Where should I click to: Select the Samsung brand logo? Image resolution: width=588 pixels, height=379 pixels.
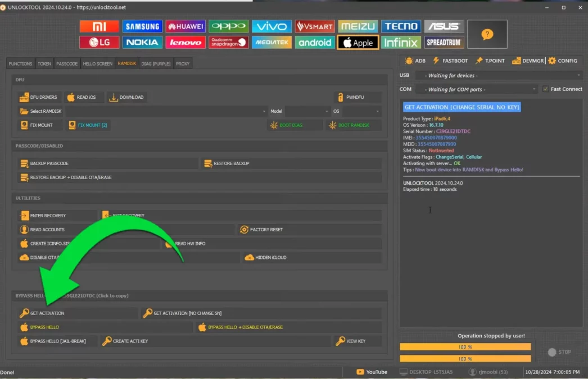tap(143, 26)
